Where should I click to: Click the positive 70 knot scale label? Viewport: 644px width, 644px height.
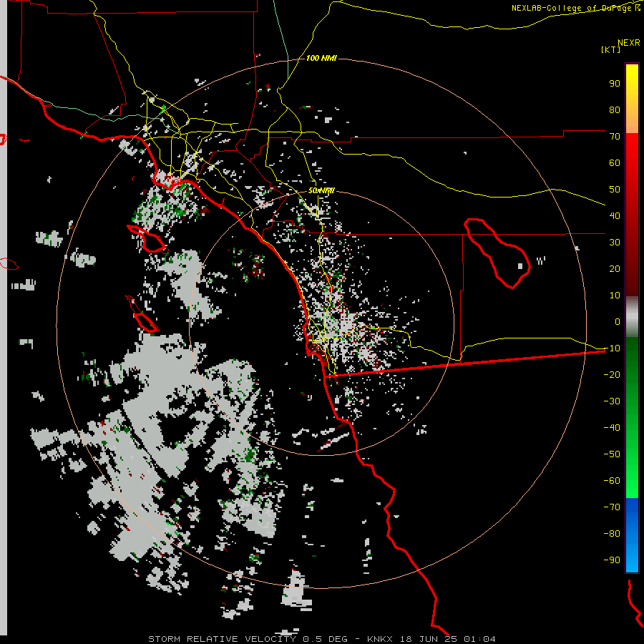[615, 137]
